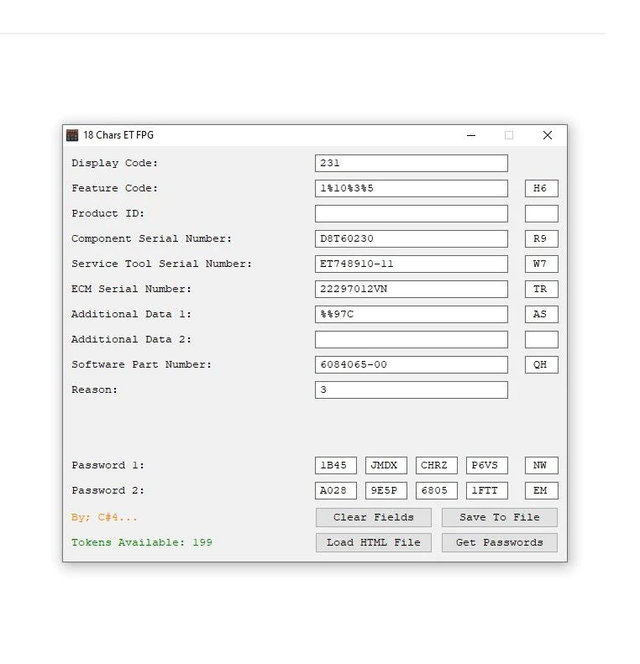Select the Software Part Number field

411,365
